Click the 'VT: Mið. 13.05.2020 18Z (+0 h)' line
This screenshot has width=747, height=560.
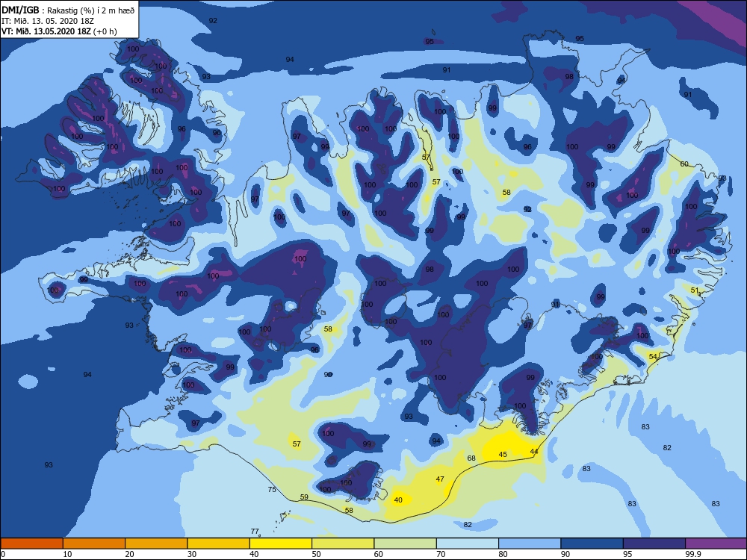point(59,31)
